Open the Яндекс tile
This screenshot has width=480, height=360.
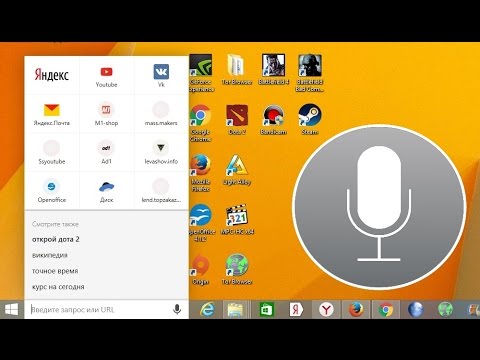[x=52, y=75]
